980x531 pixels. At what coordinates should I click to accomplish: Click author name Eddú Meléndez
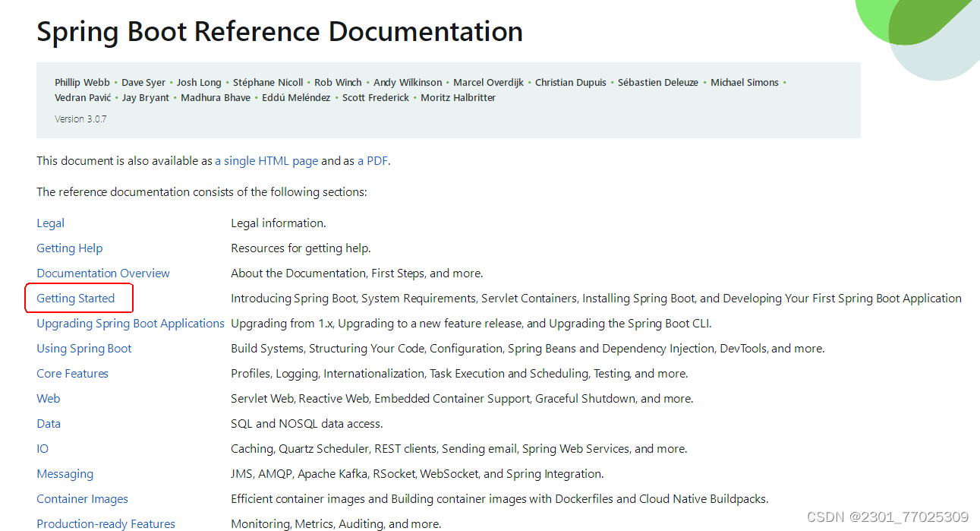296,98
